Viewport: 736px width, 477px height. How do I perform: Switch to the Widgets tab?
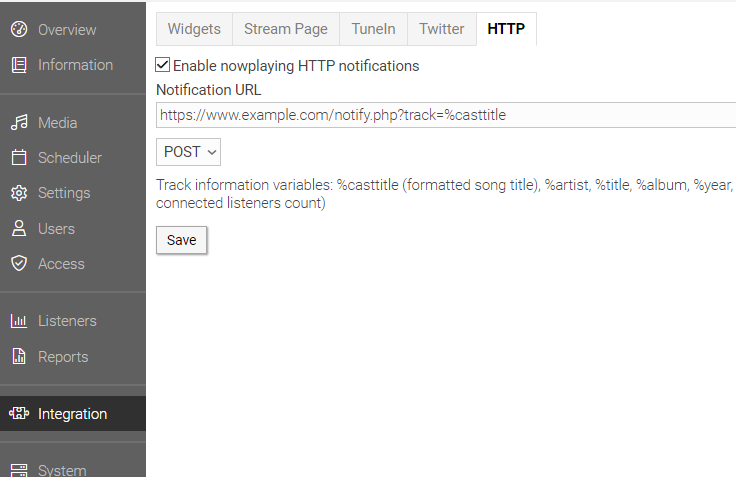pos(194,29)
